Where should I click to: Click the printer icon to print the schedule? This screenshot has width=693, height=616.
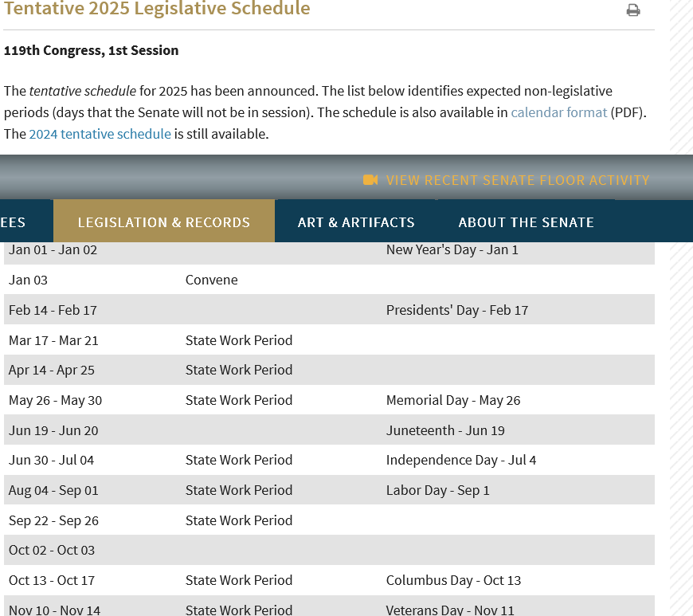tap(633, 10)
